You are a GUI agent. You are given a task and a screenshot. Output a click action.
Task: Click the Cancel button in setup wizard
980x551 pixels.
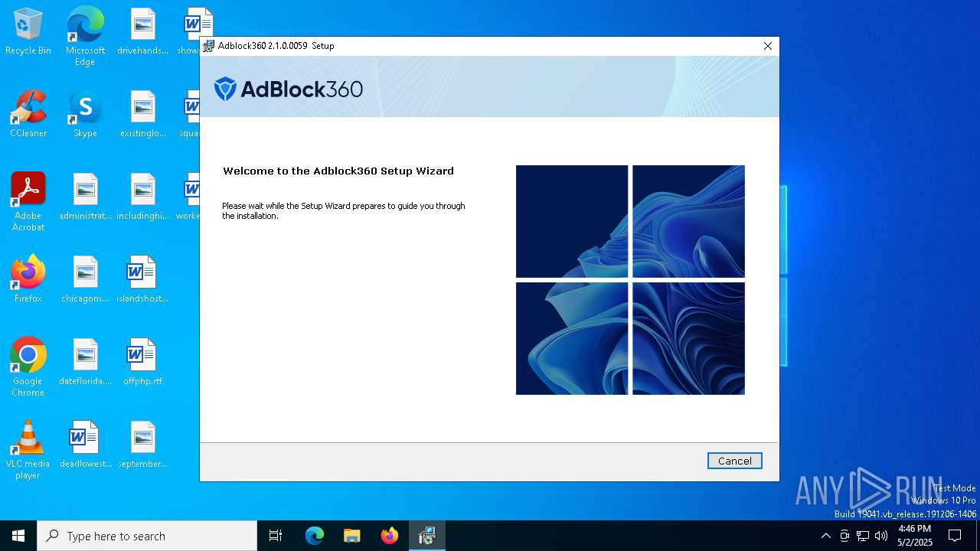pyautogui.click(x=734, y=461)
